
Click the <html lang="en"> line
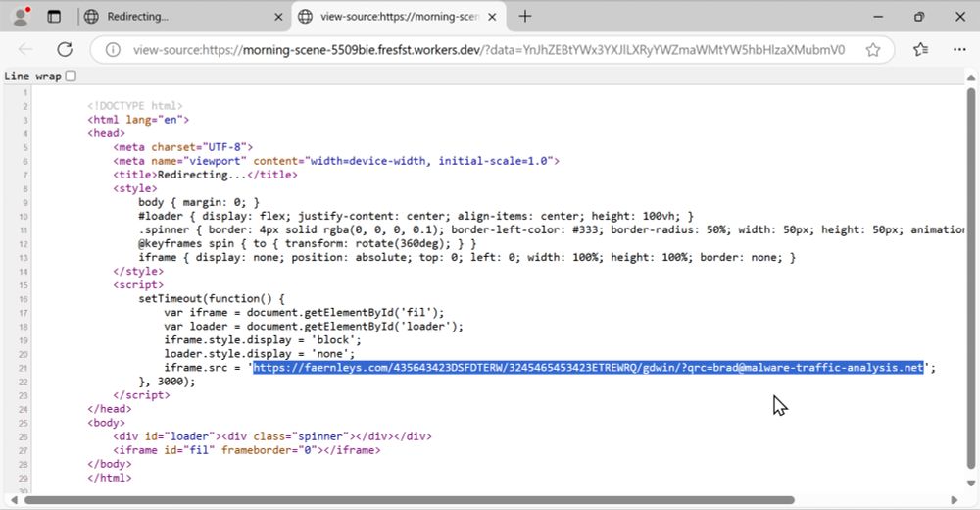pos(138,120)
